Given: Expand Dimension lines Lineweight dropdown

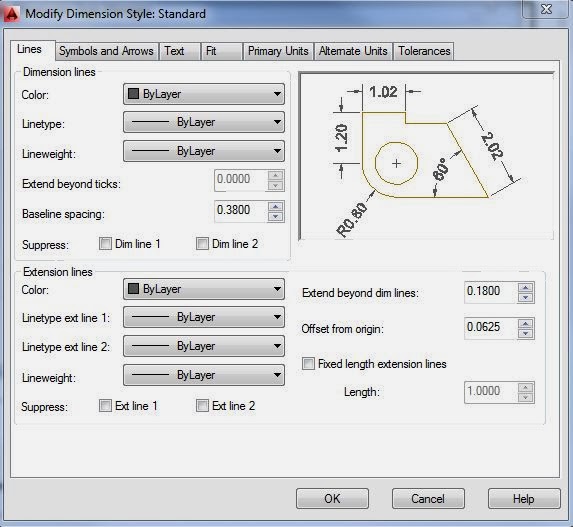Looking at the screenshot, I should pos(204,151).
